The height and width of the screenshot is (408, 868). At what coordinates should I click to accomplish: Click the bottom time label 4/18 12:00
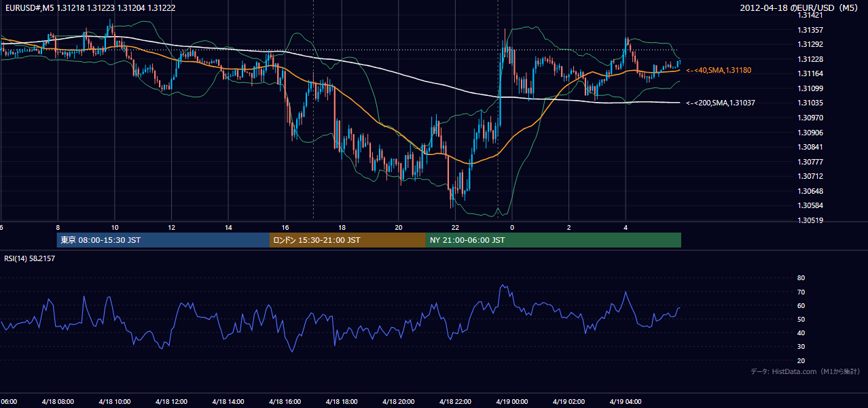[x=171, y=401]
